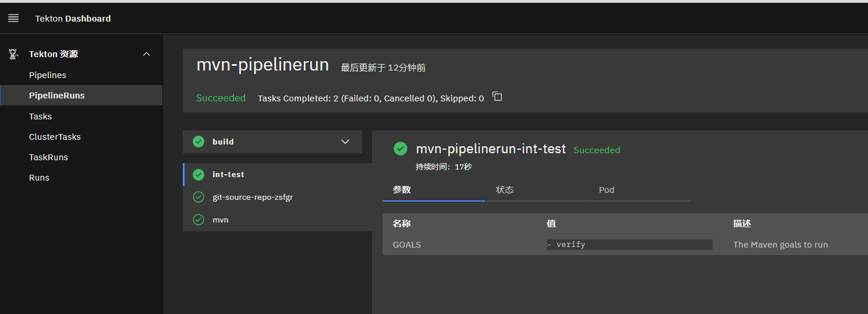Click the build task success checkmark icon

[199, 142]
